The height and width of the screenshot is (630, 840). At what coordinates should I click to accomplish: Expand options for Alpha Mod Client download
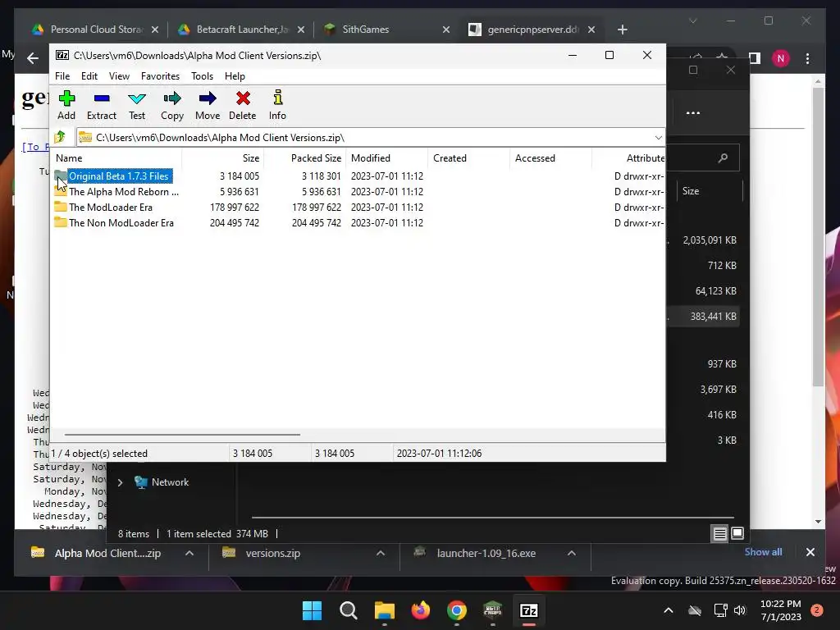coord(189,554)
